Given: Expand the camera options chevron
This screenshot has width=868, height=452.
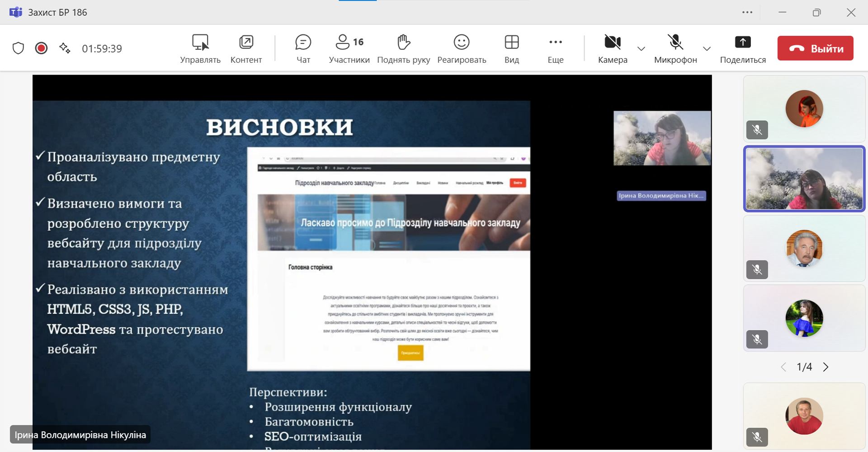Looking at the screenshot, I should pos(641,48).
